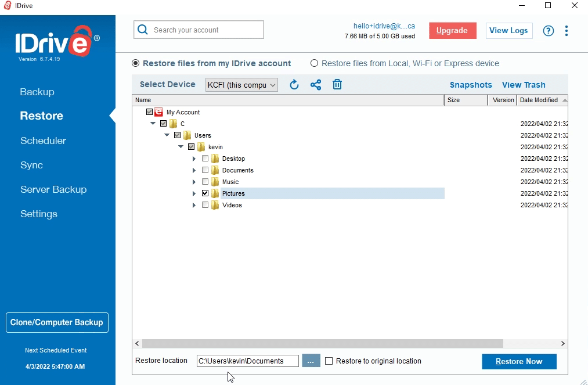Uncheck the Pictures folder checkbox
Screen dimensions: 588x385
tap(205, 193)
